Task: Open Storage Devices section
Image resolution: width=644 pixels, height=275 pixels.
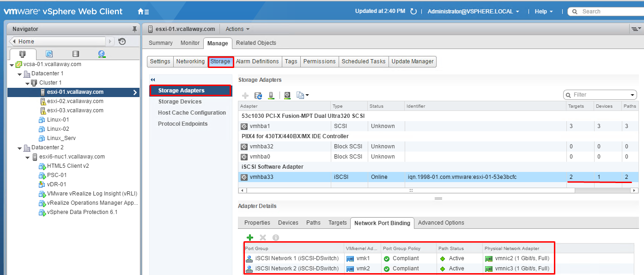Action: pos(180,102)
